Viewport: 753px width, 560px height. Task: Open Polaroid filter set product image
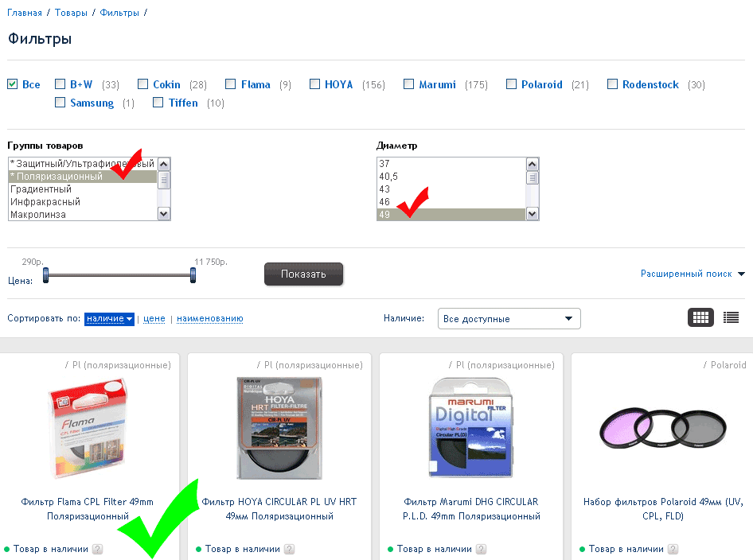[663, 428]
